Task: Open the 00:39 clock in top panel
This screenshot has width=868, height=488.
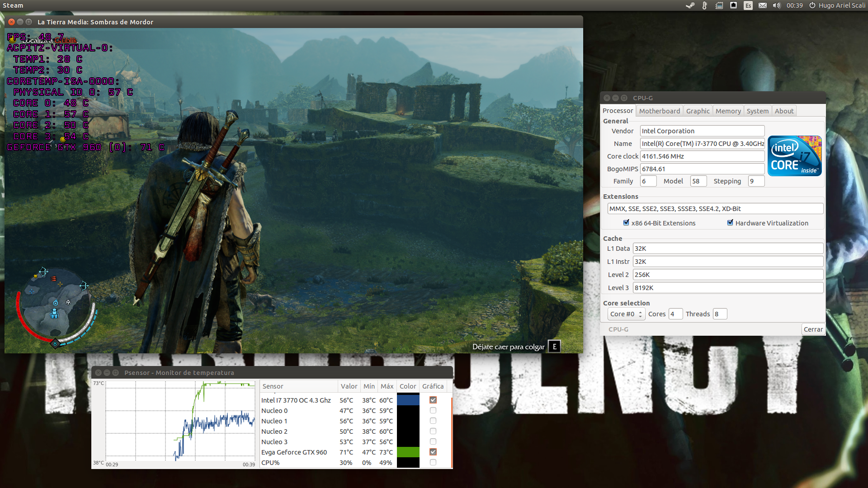Action: click(x=794, y=5)
